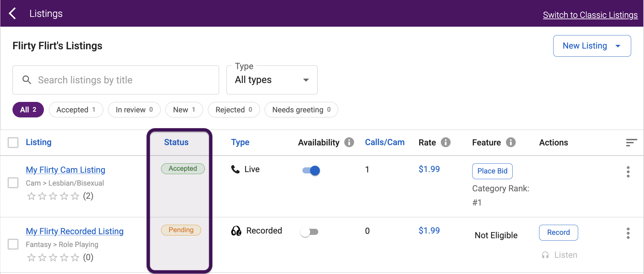Turn off availability for Cam listing

[x=311, y=171]
